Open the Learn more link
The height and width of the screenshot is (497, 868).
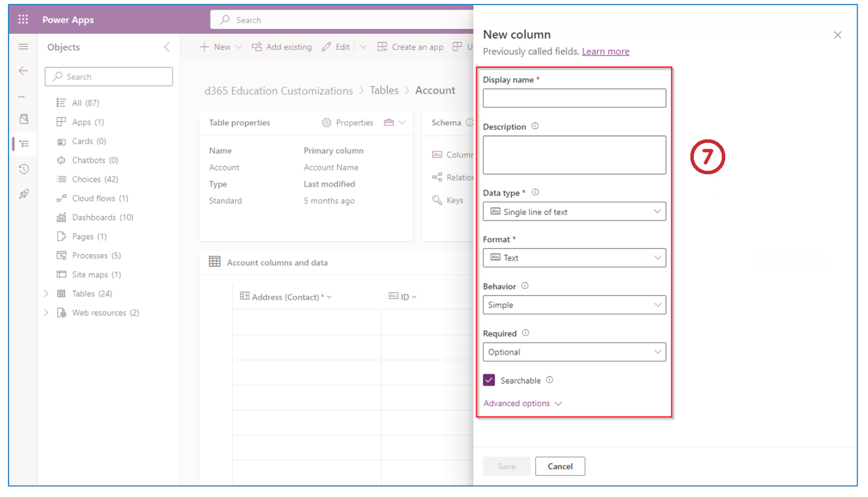[605, 51]
